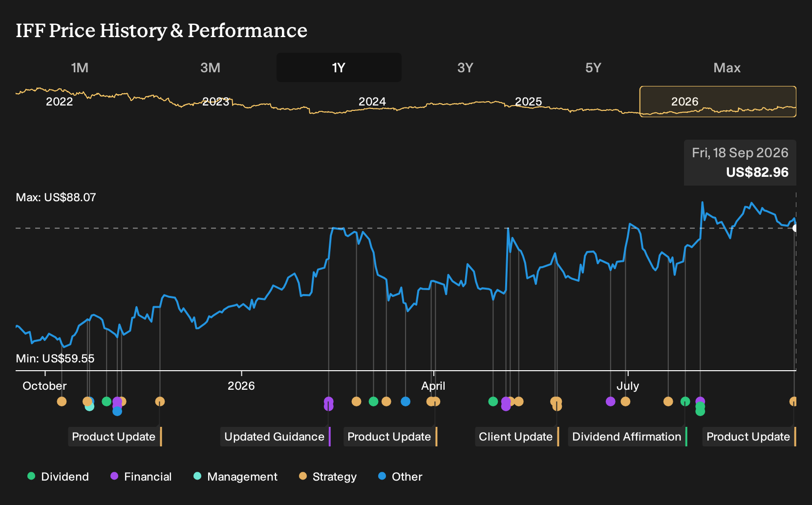Open the Updated Guidance event label
The image size is (812, 505).
[x=276, y=437]
